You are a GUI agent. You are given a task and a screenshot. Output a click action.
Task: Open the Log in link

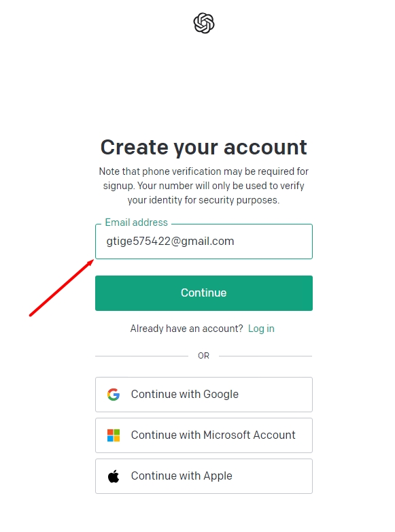(261, 329)
